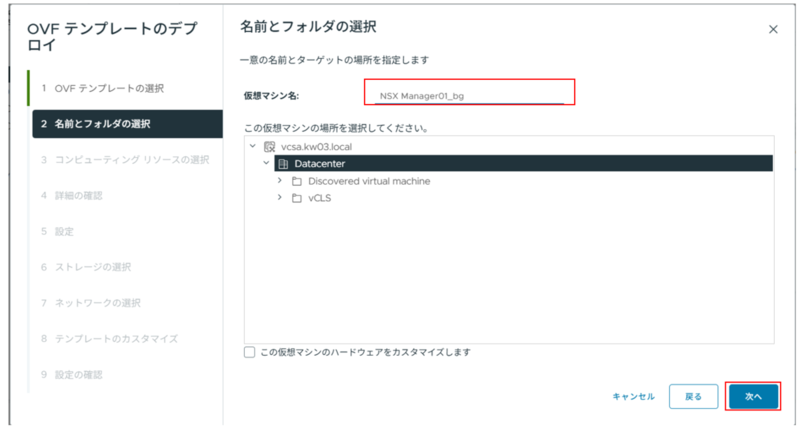Click the folder icon for Discovered virtual machine
Screen dimensions: 800x433
coord(296,181)
